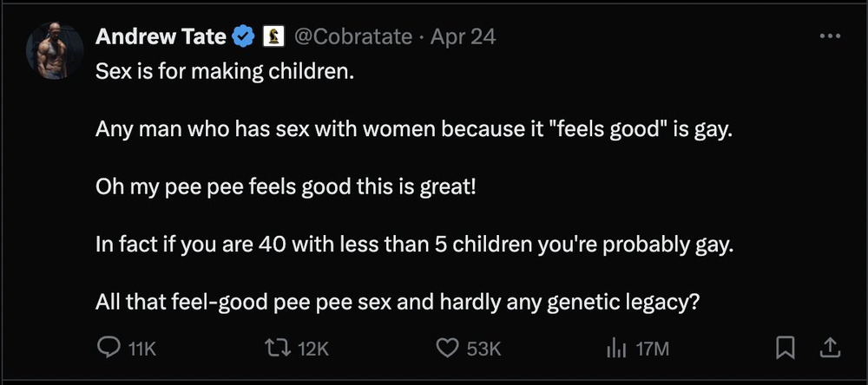The height and width of the screenshot is (385, 868).
Task: Open the three-dot more options menu
Action: point(830,36)
